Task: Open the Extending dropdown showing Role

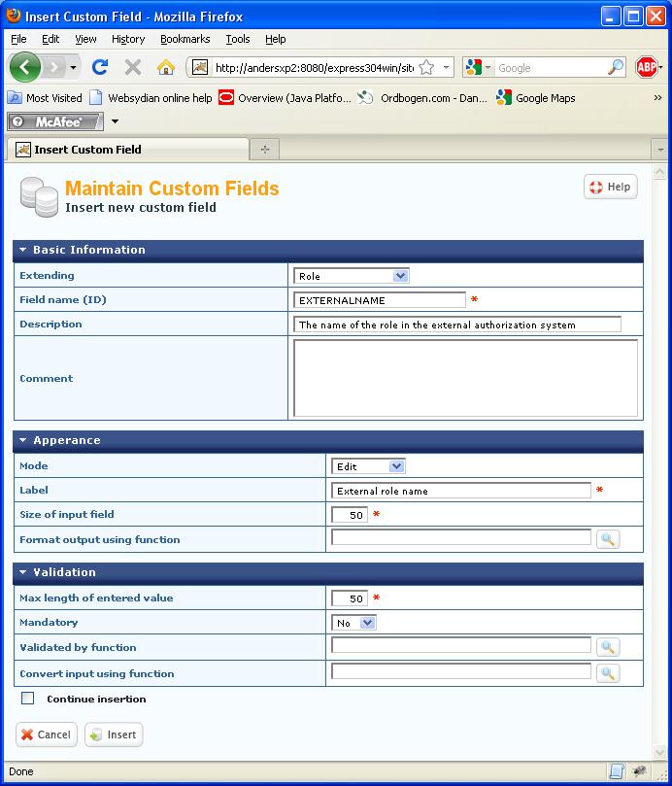Action: (x=352, y=276)
